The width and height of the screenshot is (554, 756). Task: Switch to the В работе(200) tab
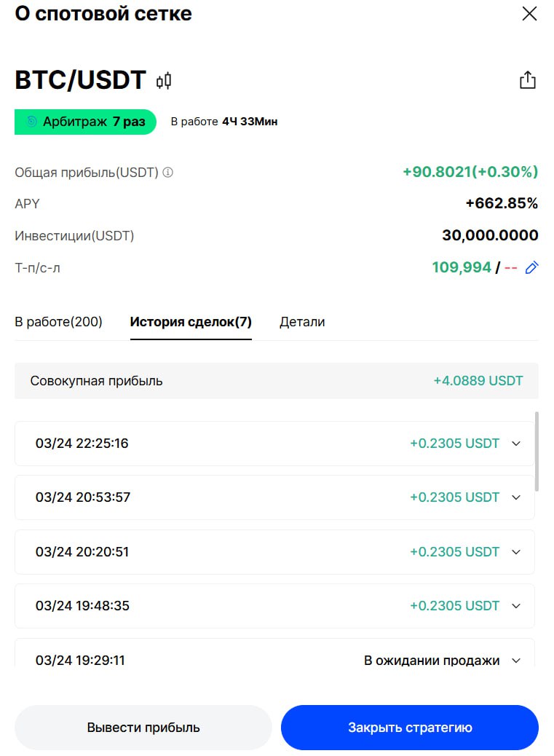58,322
